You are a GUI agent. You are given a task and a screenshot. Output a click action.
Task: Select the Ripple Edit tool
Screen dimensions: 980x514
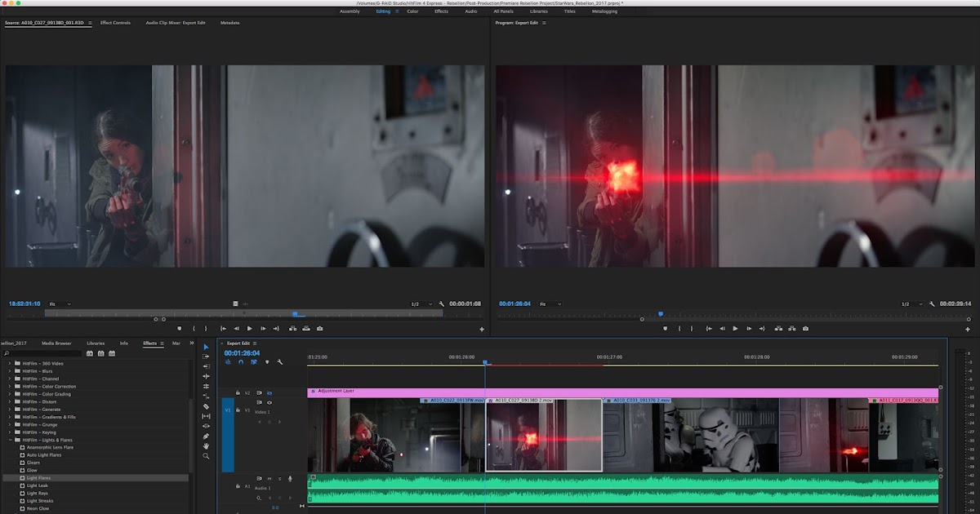[206, 366]
